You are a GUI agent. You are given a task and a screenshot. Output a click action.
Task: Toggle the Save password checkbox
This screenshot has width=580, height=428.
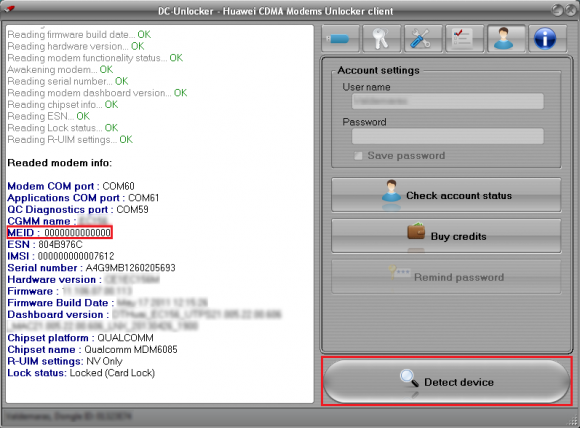(x=358, y=156)
